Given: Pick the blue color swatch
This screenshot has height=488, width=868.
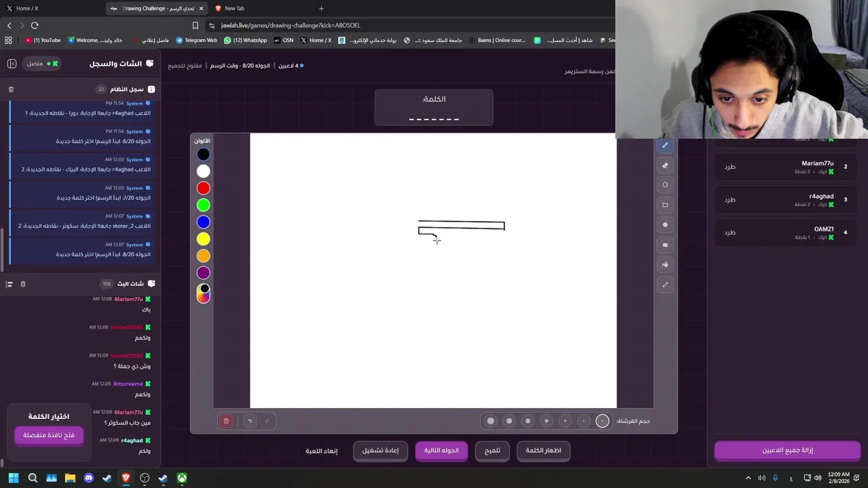Looking at the screenshot, I should [203, 222].
